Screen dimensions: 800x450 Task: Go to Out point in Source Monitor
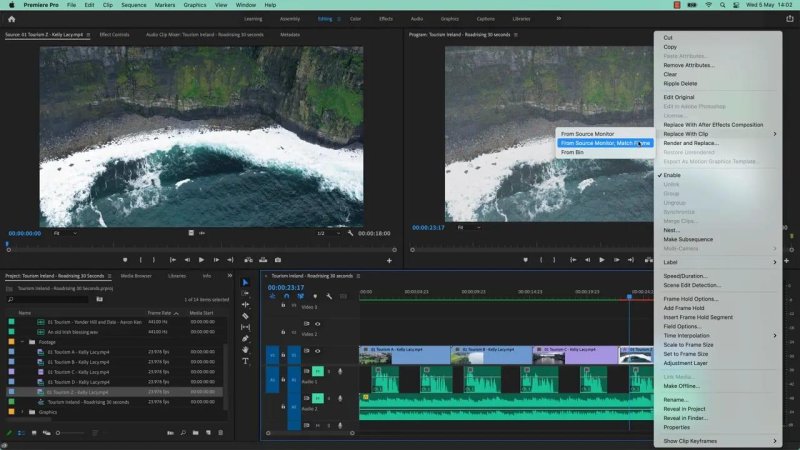point(230,260)
